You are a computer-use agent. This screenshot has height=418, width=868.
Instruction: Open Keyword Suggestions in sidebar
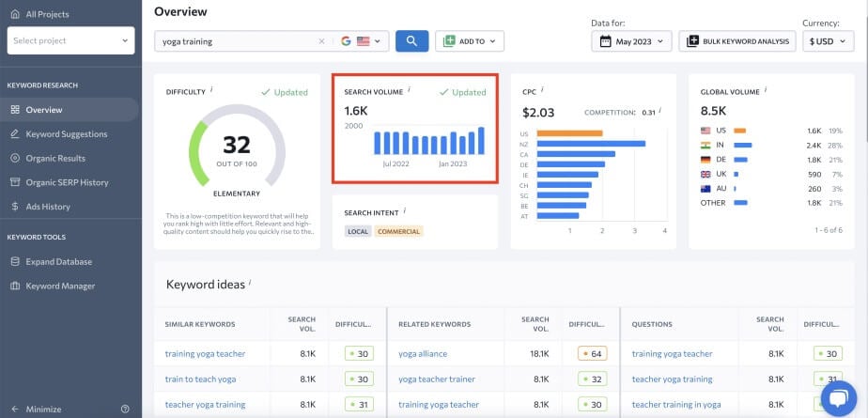pos(67,134)
